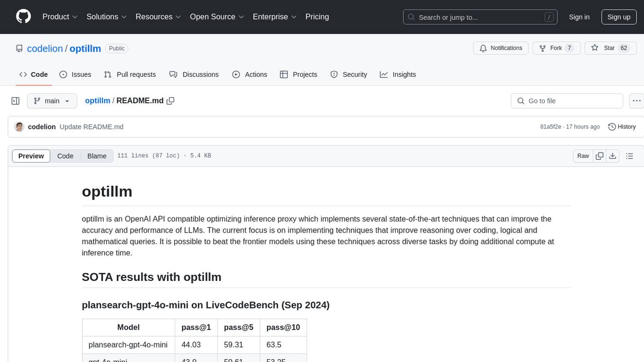Viewport: 644px width, 362px height.
Task: Expand the Enterprise menu
Action: point(275,17)
